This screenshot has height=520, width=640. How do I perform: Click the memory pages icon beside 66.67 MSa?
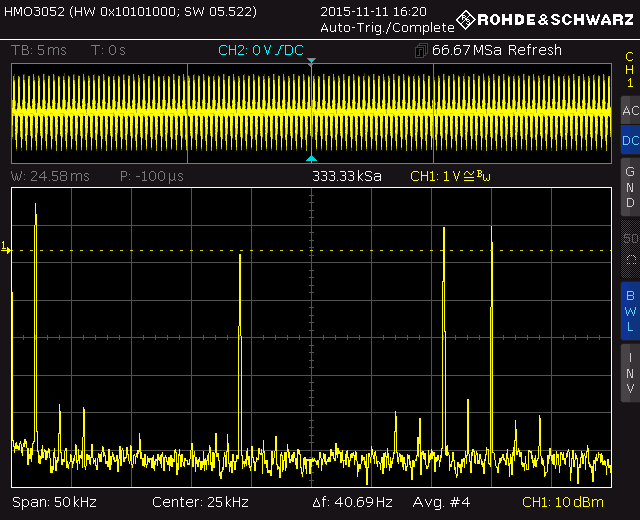(421, 51)
